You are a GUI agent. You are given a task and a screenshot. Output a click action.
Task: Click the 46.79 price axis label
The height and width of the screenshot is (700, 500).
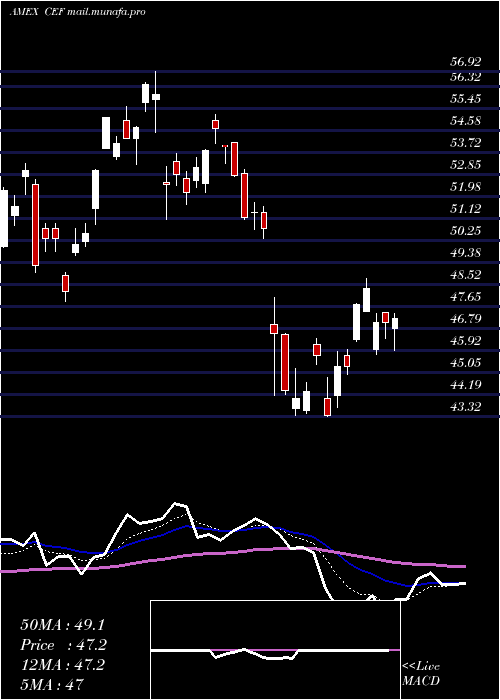click(x=465, y=318)
